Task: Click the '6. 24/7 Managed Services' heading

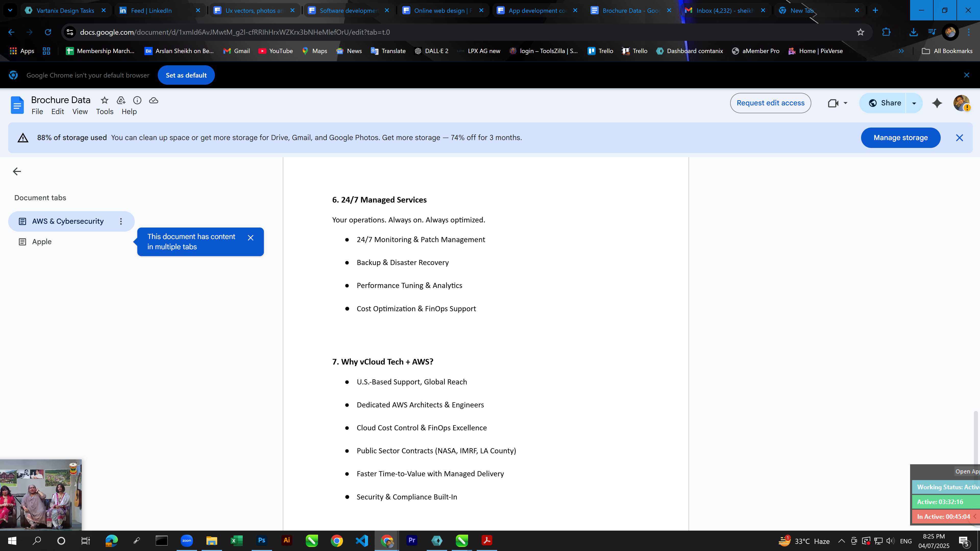Action: (379, 200)
